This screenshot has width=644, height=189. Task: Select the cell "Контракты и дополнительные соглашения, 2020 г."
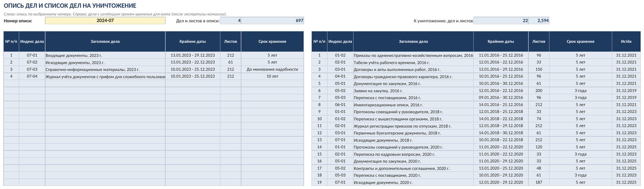point(413,168)
